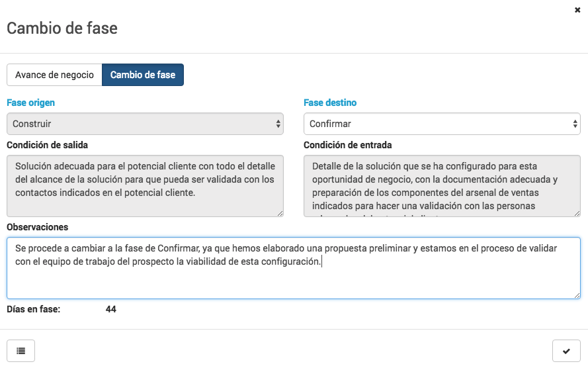The width and height of the screenshot is (588, 368).
Task: Click the Condición de entrada resize handle
Action: point(577,213)
